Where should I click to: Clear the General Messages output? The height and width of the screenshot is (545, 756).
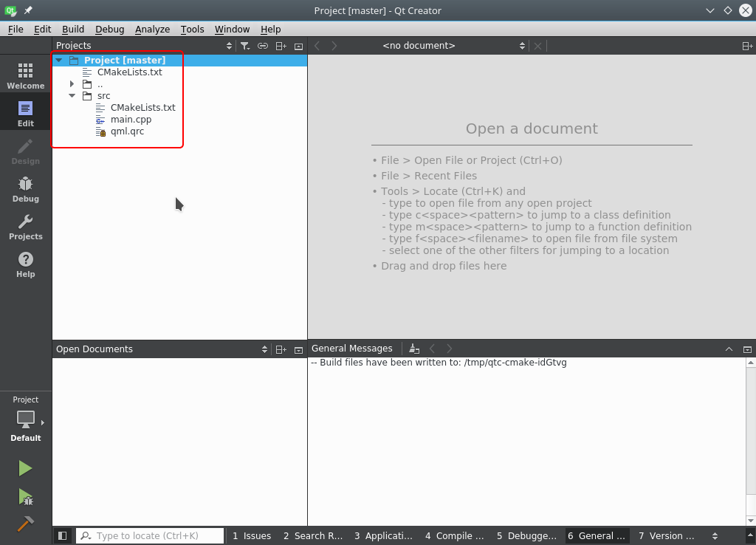414,349
